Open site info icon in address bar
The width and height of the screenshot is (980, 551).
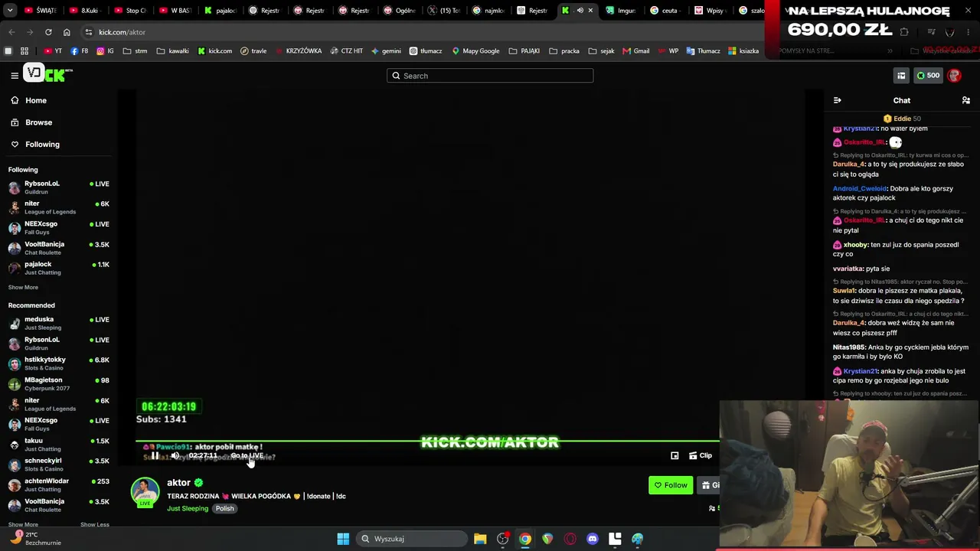(89, 32)
